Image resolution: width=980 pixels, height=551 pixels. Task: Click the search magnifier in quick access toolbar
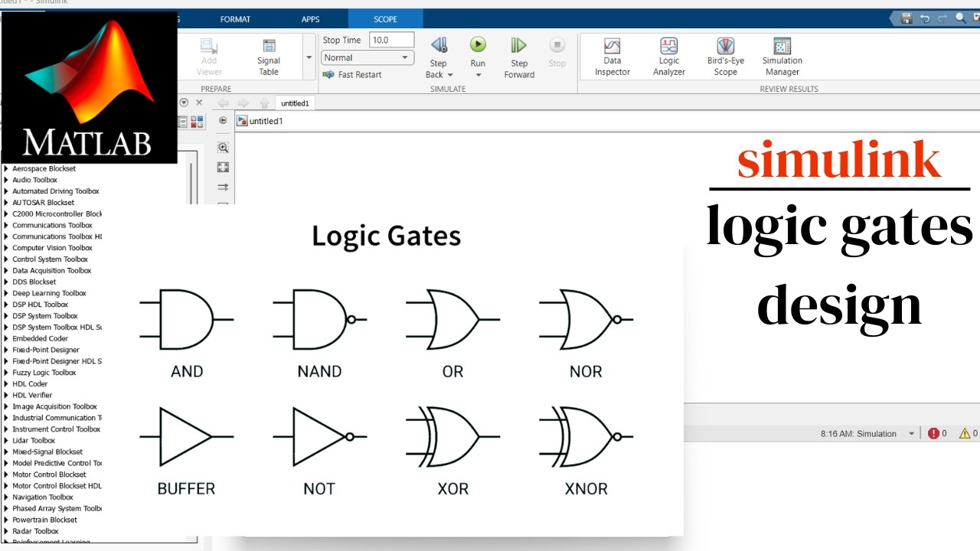coord(960,18)
